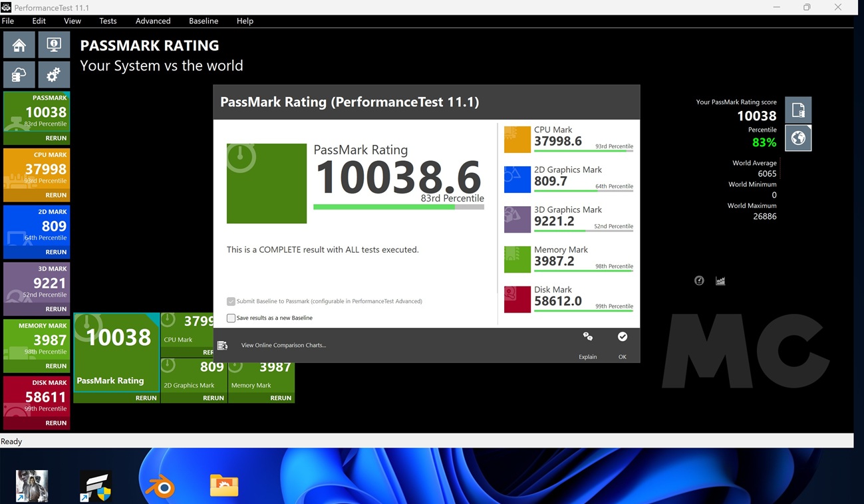The width and height of the screenshot is (864, 504).
Task: Toggle Submit Baseline to Passmark checkbox
Action: coord(231,301)
